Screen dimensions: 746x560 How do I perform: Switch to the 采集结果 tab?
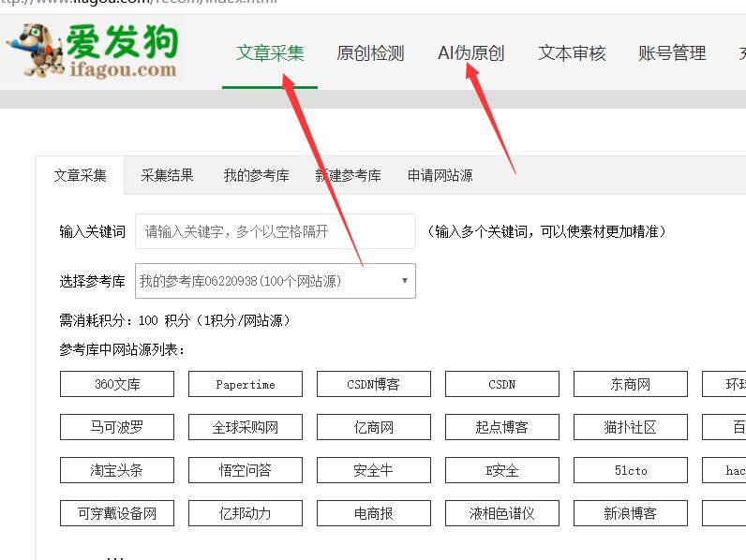[x=167, y=175]
